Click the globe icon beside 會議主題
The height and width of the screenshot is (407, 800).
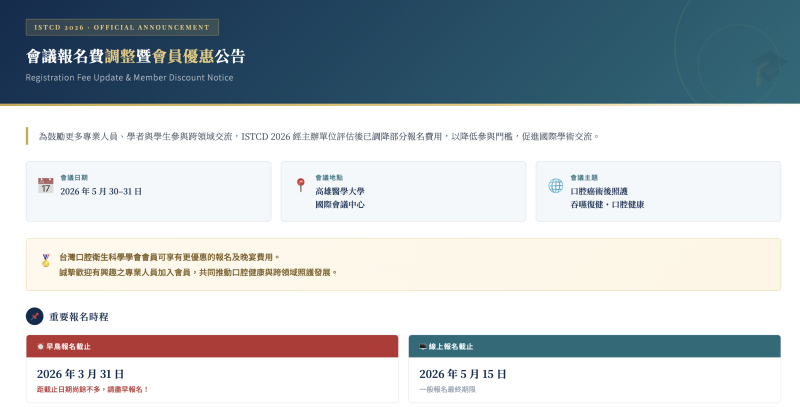[556, 185]
